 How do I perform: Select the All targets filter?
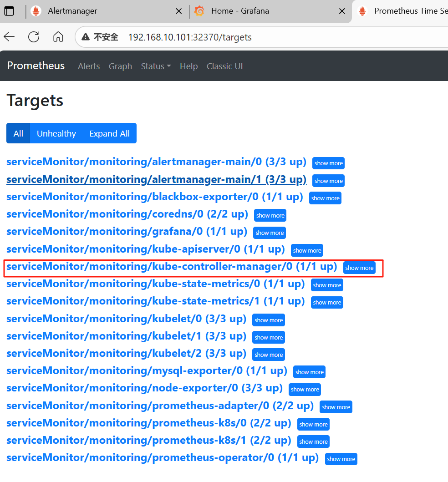pos(18,133)
